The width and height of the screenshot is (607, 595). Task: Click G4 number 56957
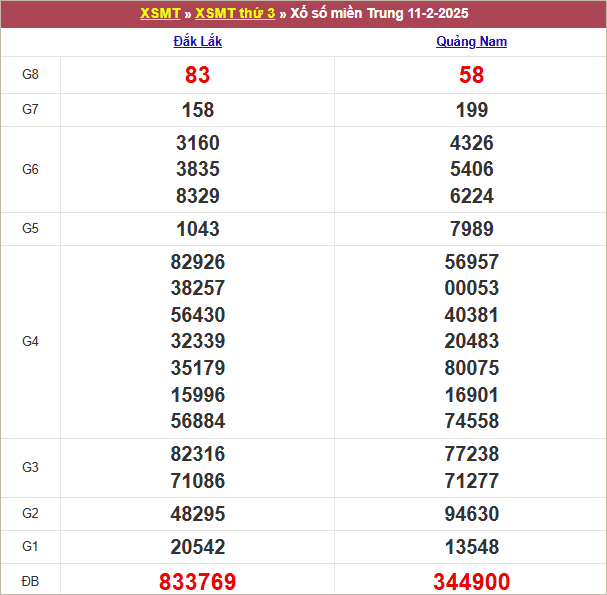pos(472,262)
